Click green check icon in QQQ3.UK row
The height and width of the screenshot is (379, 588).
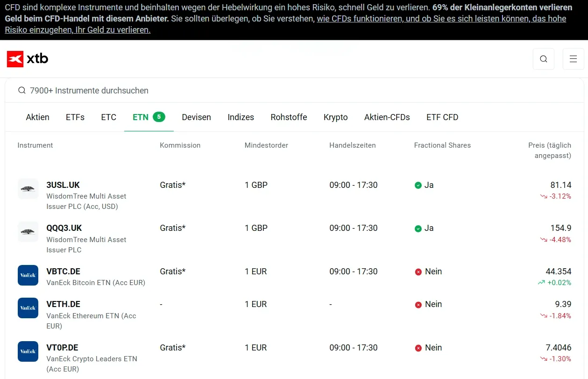[x=418, y=229]
